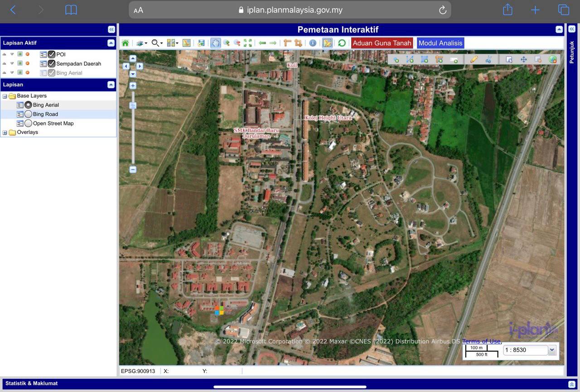Screen dimensions: 580x392
Task: Select the four-arrow move feature tool
Action: [523, 59]
